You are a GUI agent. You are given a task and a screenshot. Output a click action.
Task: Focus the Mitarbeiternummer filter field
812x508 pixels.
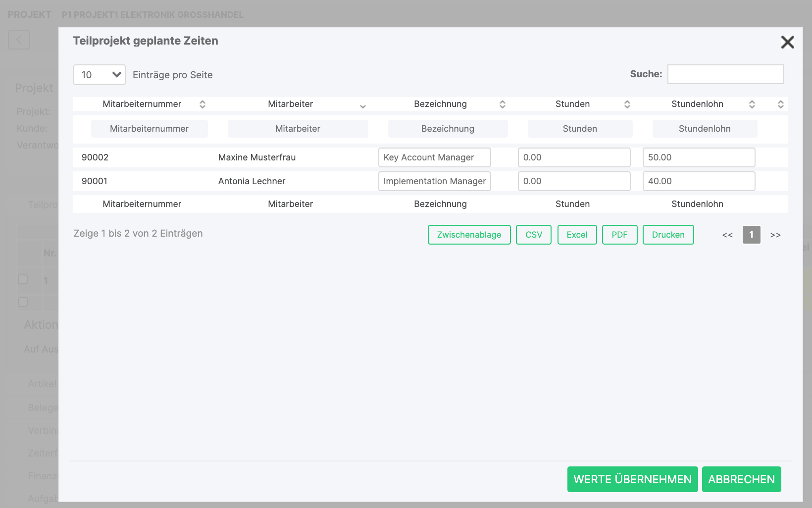click(149, 129)
